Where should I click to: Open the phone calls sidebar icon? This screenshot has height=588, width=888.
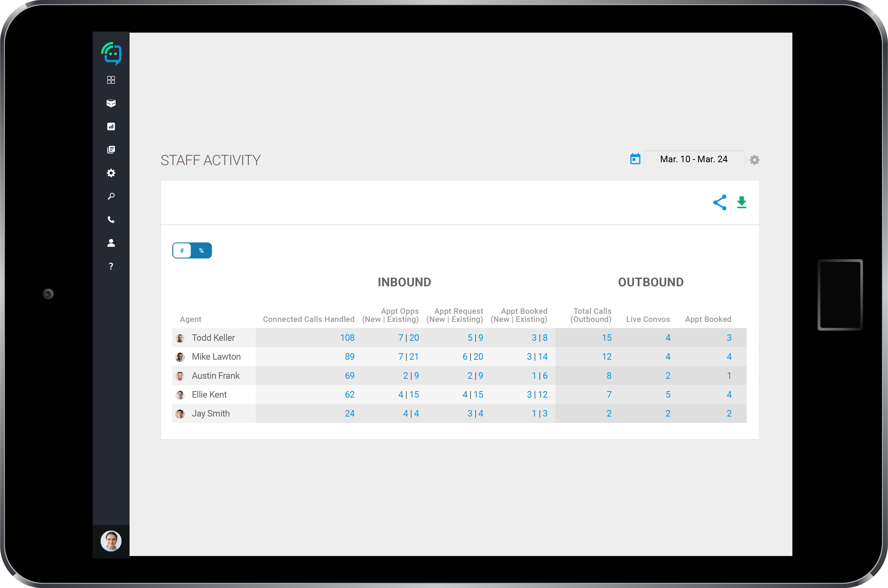point(111,220)
